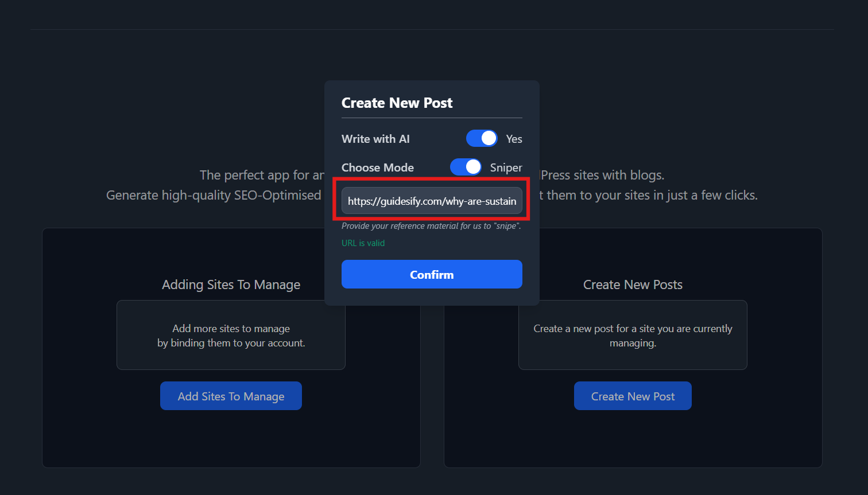Click the Create New Post button
This screenshot has width=868, height=495.
[x=632, y=396]
